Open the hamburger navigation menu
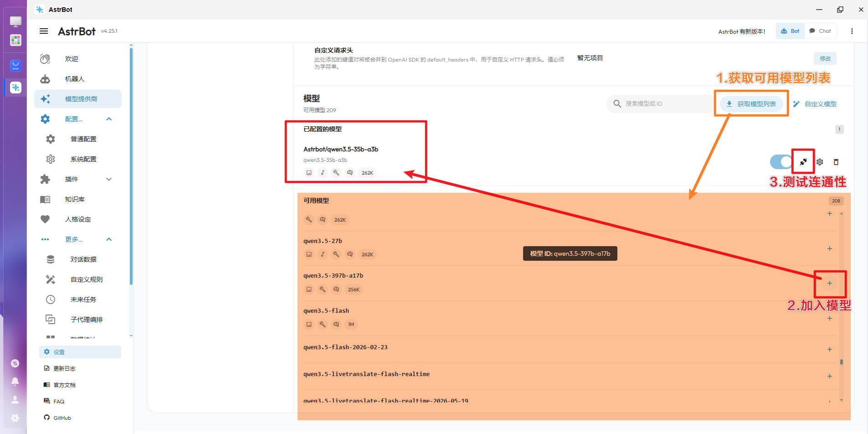 coord(44,31)
